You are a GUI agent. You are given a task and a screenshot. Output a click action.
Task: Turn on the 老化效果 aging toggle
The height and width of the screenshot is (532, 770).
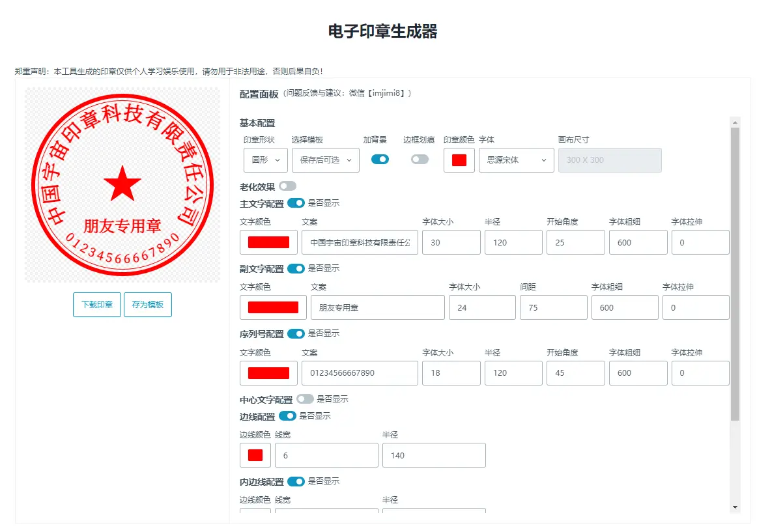[x=287, y=186]
